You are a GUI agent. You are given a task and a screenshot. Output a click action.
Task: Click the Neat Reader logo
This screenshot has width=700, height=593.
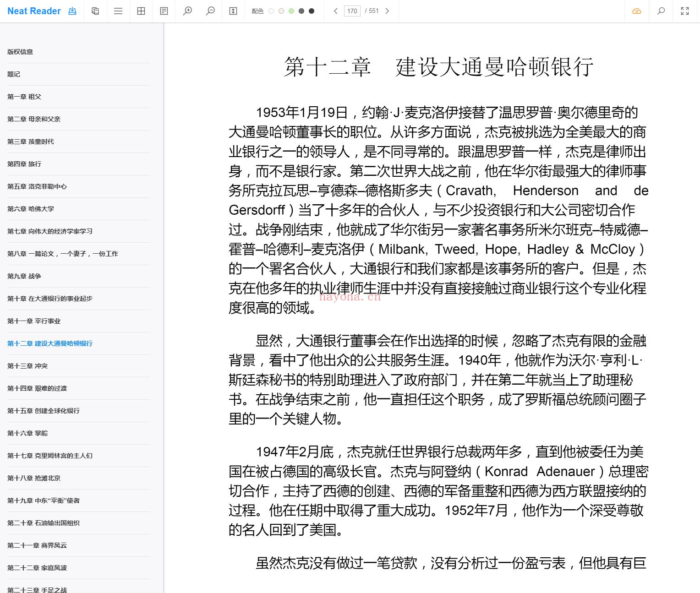[34, 11]
